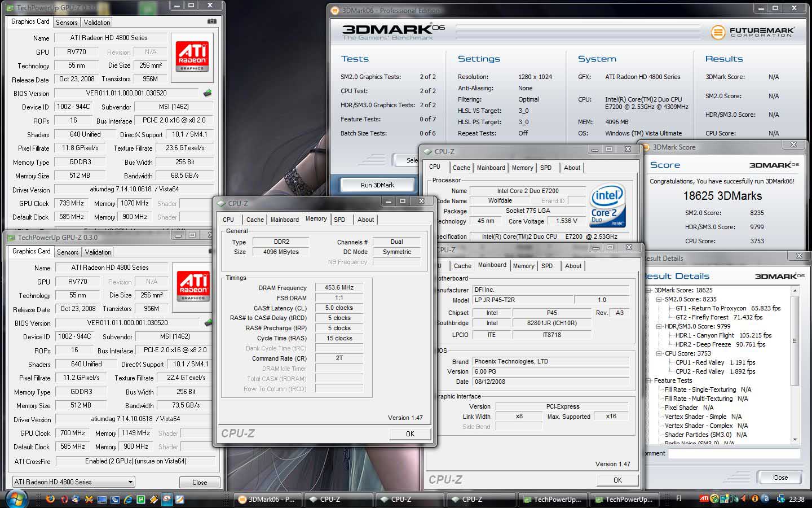Click the mainboard Model 'LP JR P45-T2R' field
Screen dimensions: 812x508
[522, 300]
